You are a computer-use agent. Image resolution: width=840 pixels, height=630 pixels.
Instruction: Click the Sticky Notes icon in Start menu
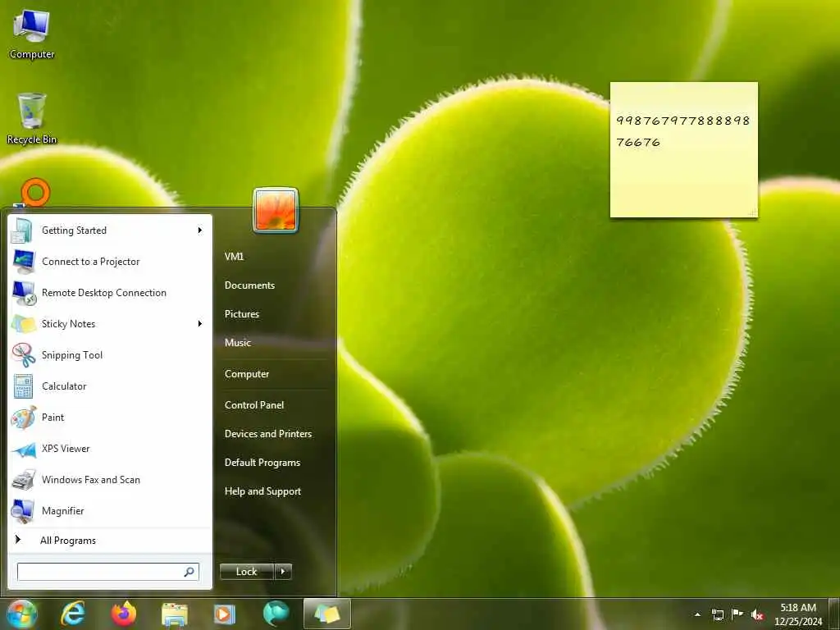tap(24, 324)
